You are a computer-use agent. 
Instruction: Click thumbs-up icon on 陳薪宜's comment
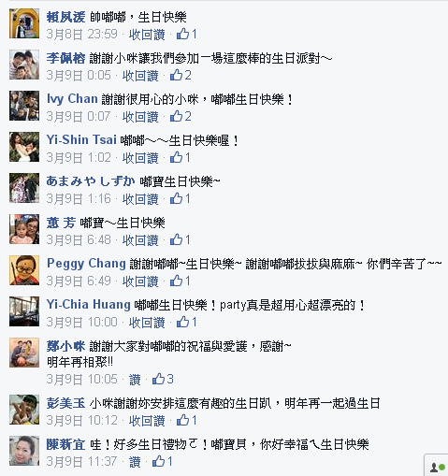(158, 461)
